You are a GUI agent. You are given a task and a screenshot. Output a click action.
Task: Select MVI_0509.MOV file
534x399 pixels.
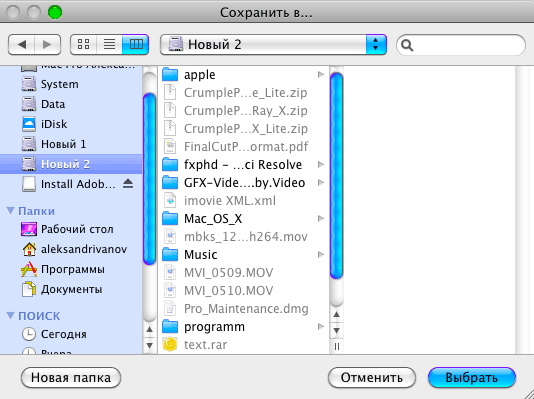coord(244,273)
